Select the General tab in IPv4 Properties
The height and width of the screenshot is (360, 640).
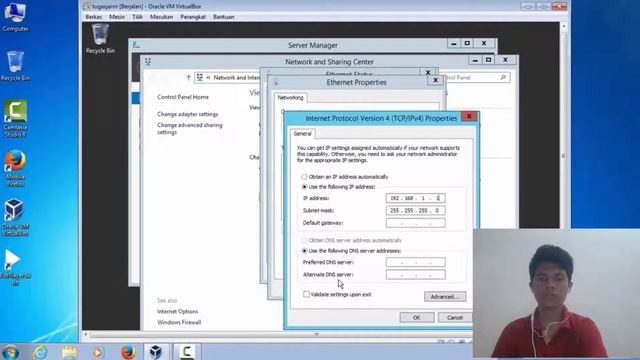pyautogui.click(x=302, y=133)
